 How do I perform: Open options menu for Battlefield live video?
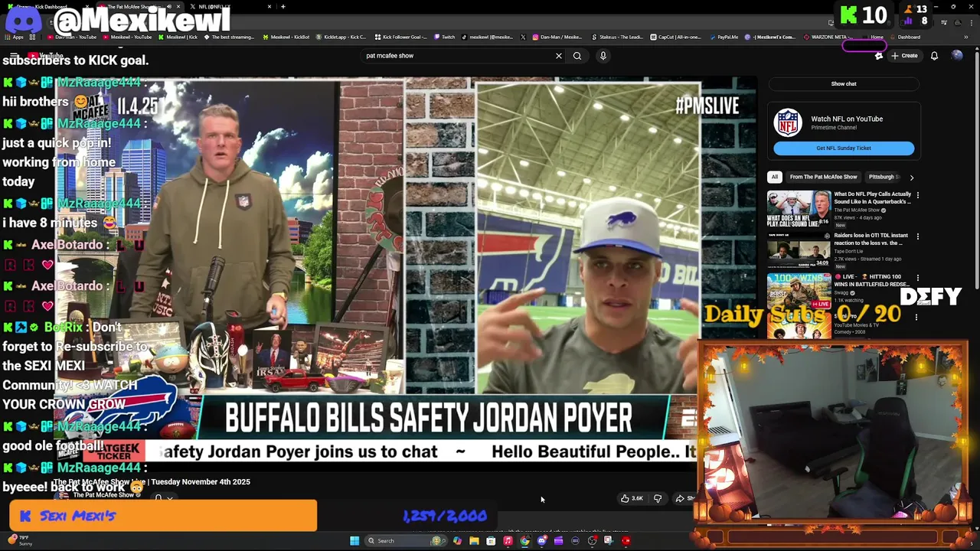coord(917,278)
